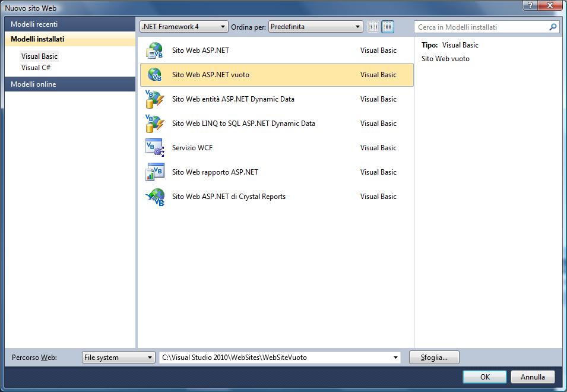Confirm with the OK button
The image size is (567, 392).
click(484, 377)
